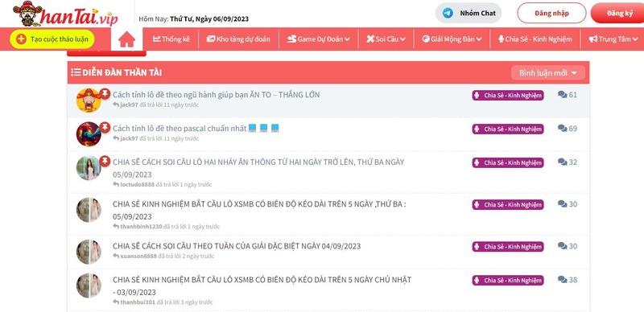The image size is (644, 312).
Task: Open thread about lô đề theo ngũ hành
Action: [x=216, y=94]
